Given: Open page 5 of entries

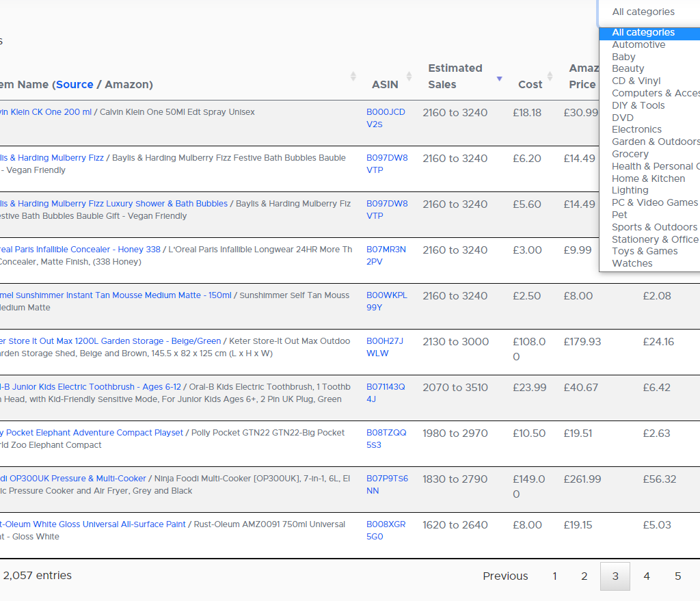Looking at the screenshot, I should (x=677, y=576).
